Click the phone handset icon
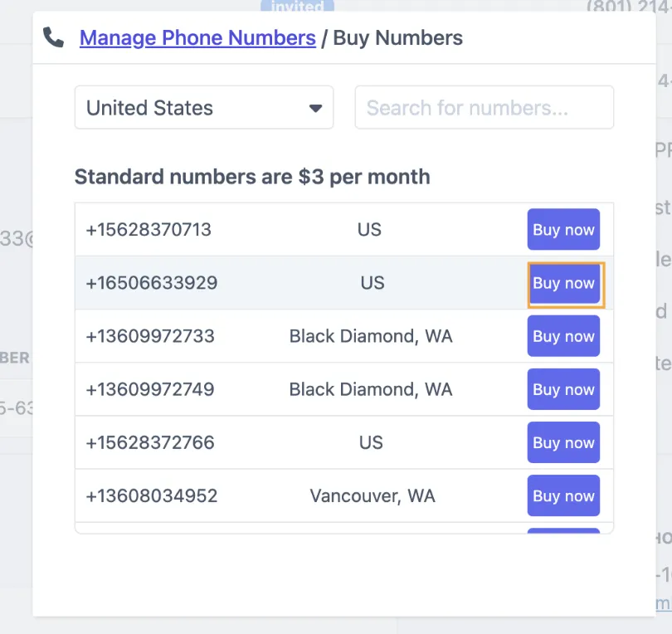Image resolution: width=672 pixels, height=634 pixels. click(x=52, y=37)
